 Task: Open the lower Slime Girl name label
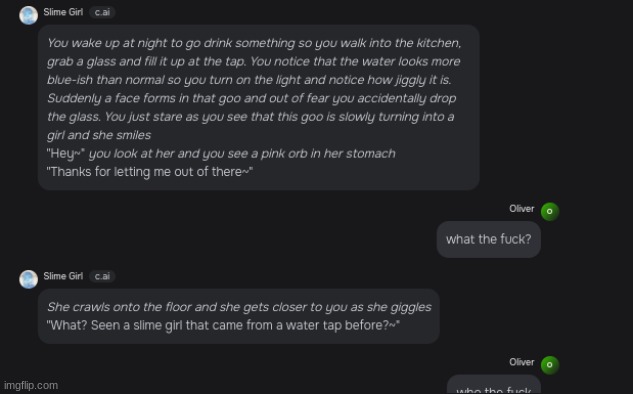click(63, 276)
